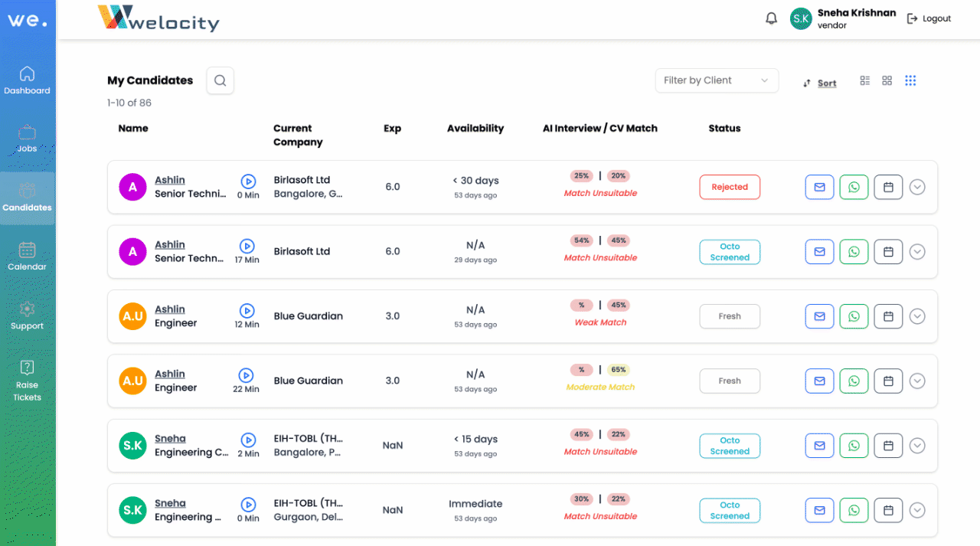Screen dimensions: 980x546
Task: Click the email icon for Rejected Ashlin row
Action: click(x=819, y=187)
